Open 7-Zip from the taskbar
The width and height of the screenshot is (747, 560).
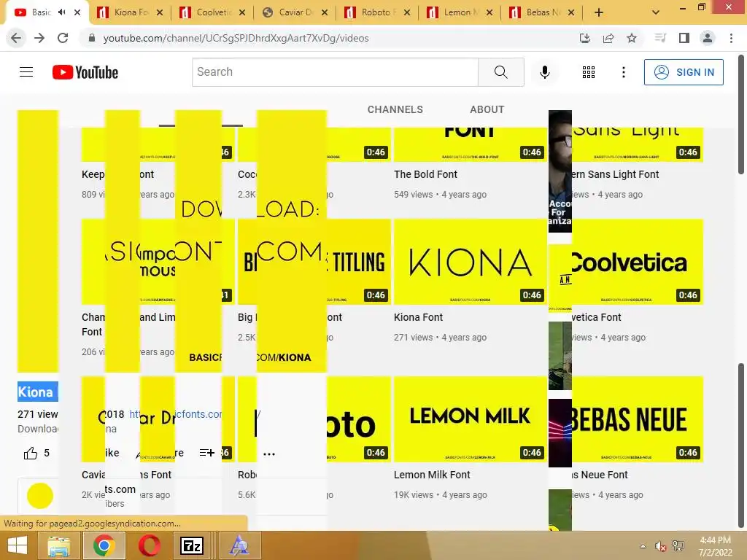192,545
